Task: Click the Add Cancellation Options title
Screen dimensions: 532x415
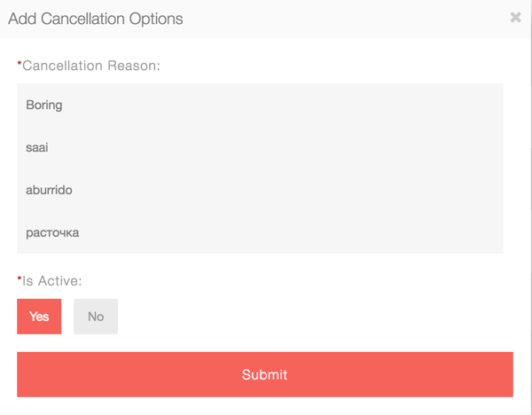Action: pos(96,19)
